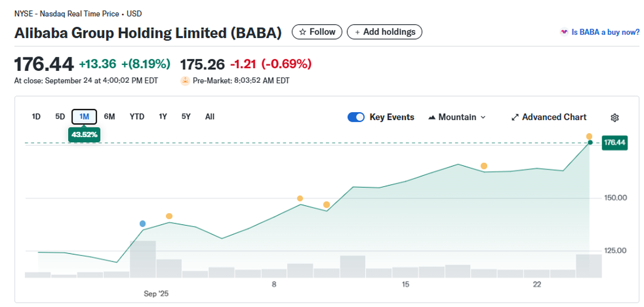Viewport: 644px width, 307px height.
Task: Click the Advanced Chart expand icon
Action: pos(515,118)
